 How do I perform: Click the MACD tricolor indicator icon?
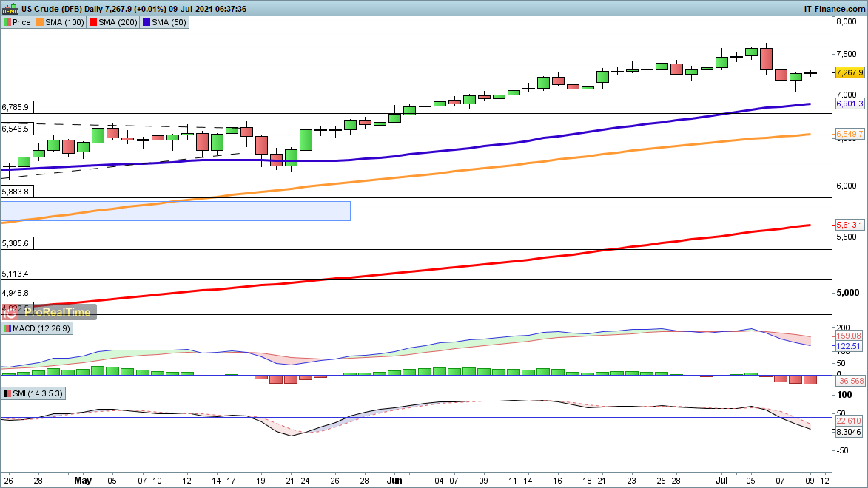(x=7, y=328)
